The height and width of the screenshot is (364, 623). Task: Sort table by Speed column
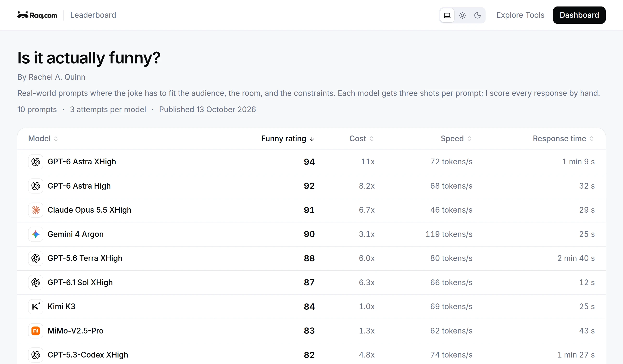tap(456, 139)
